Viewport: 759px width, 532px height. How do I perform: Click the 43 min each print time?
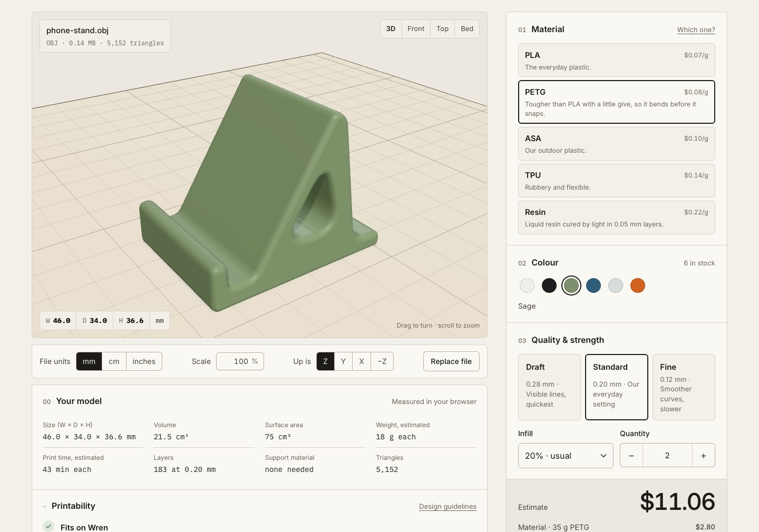pyautogui.click(x=67, y=469)
